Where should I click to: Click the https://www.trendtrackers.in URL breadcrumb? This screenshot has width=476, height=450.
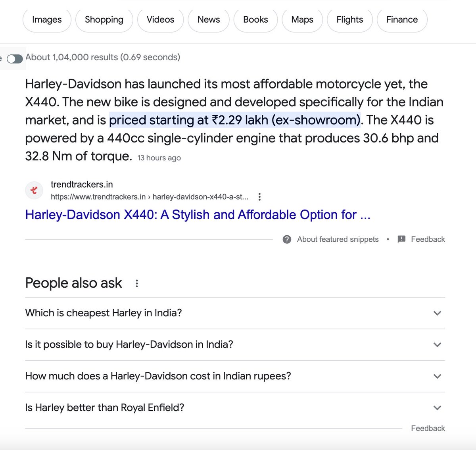(150, 197)
